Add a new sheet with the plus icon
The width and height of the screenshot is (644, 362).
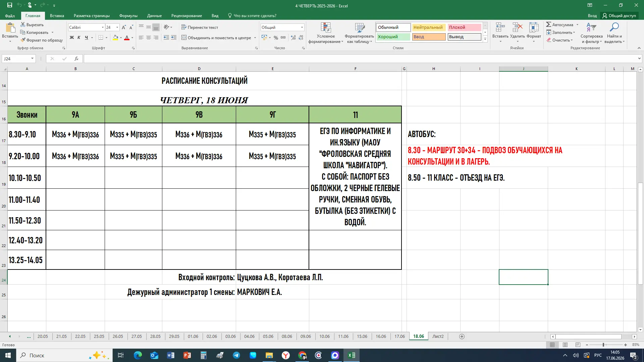tap(462, 337)
